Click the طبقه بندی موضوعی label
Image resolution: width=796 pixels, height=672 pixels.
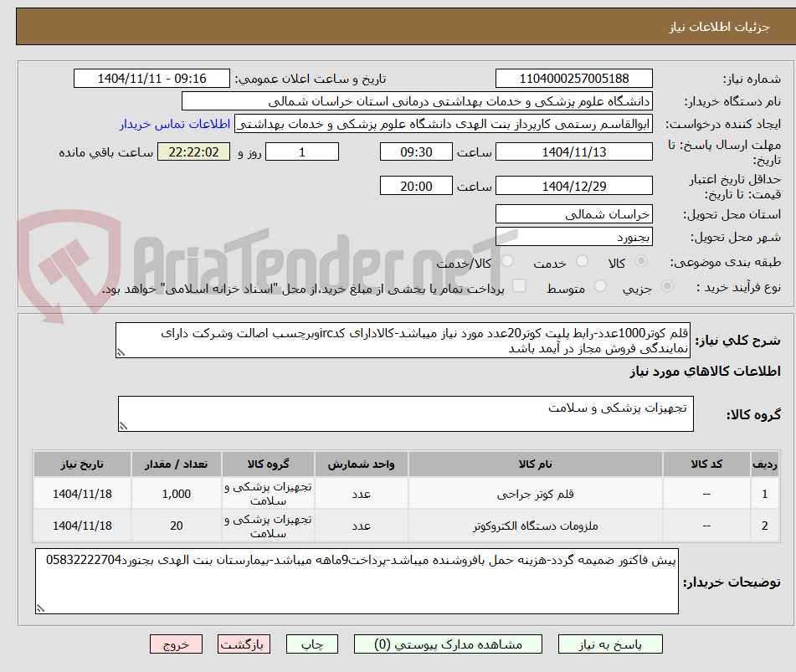tap(726, 263)
